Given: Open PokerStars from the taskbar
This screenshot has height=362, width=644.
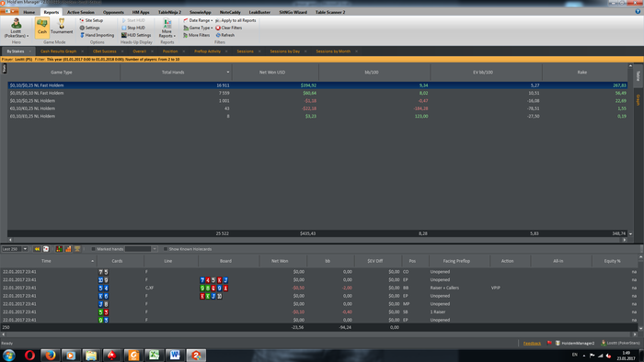Looking at the screenshot, I should (111, 355).
